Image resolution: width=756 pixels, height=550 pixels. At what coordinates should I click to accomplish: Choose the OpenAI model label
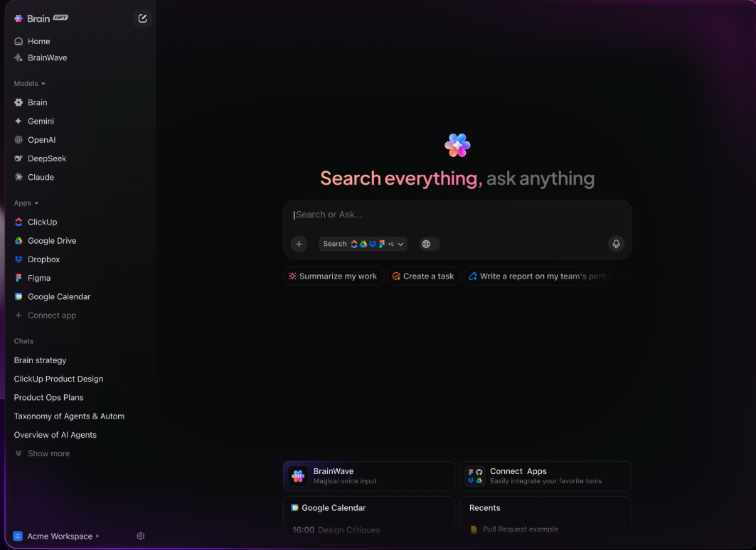coord(41,140)
